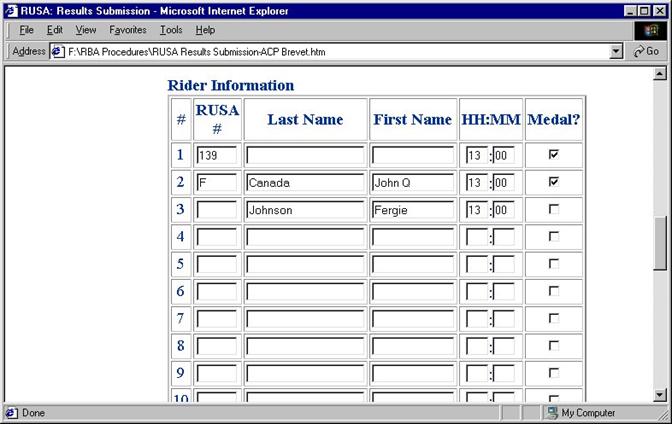Screen dimensions: 672x424
Task: Click the scroll down arrow of the page
Action: click(659, 395)
